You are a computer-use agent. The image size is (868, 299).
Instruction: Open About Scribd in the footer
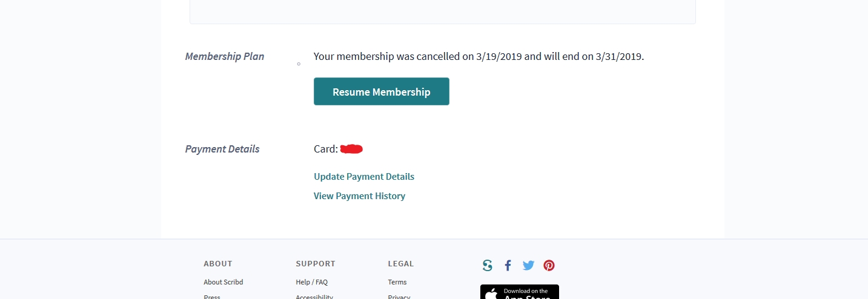pos(224,282)
